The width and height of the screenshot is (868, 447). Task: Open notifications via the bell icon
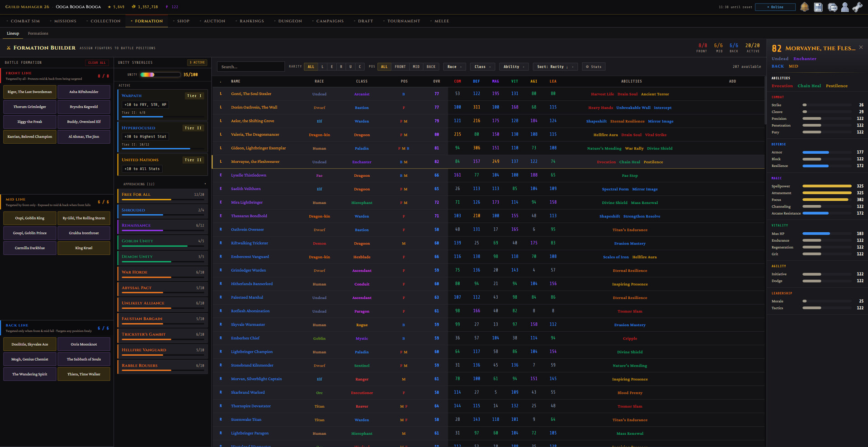(804, 7)
